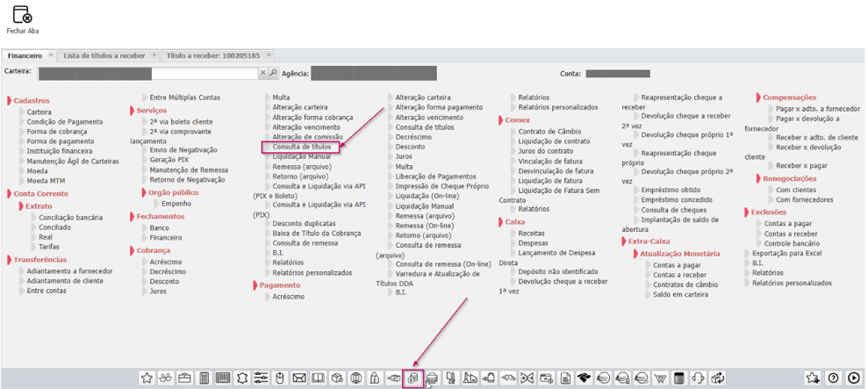Clear the Carteira field with the x button
The image size is (868, 389).
pyautogui.click(x=262, y=73)
